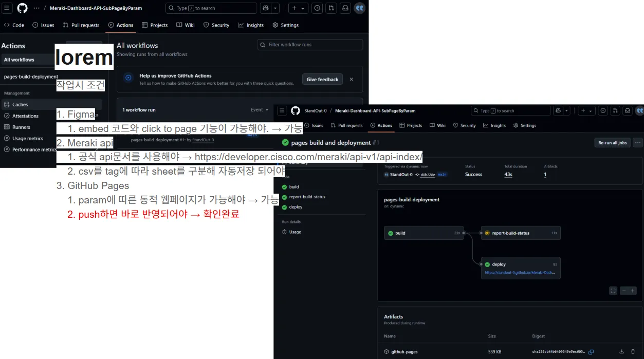Open Code tab in left screenshot

pos(14,25)
